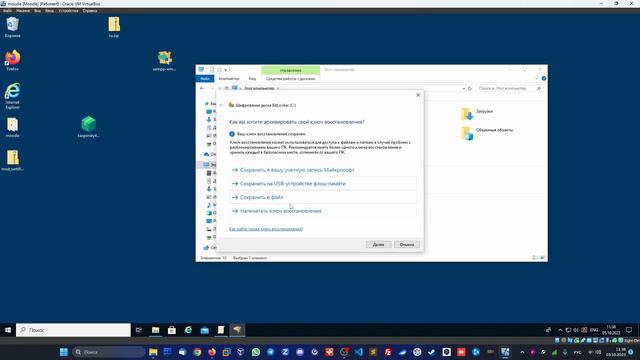Collapse the Explorer ribbon chevron

click(536, 78)
